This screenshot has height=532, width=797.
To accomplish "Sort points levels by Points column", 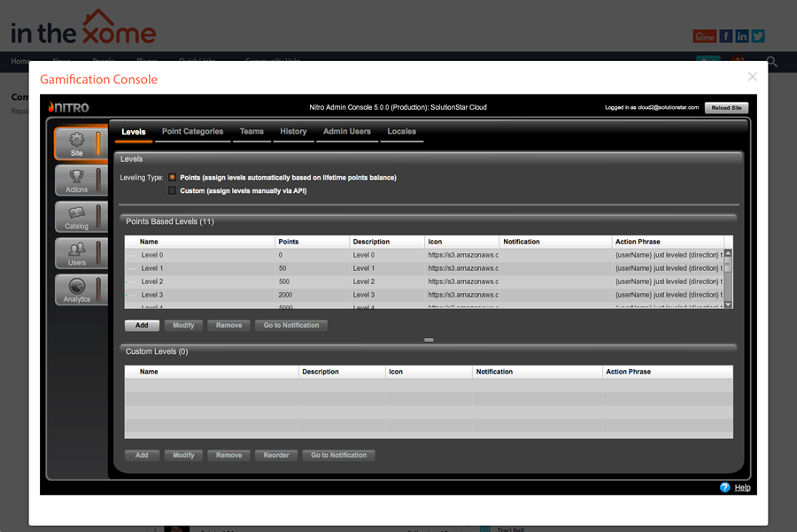I will [x=312, y=242].
